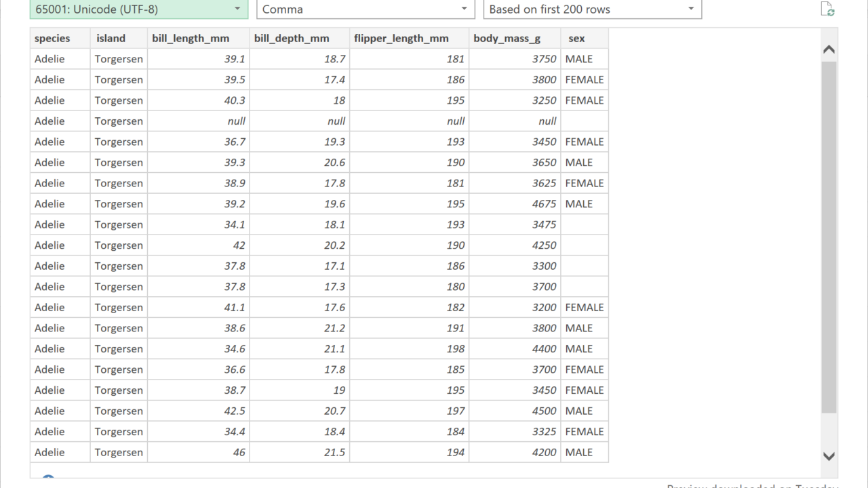
Task: Open the 'Based on first 200 rows' dropdown
Action: (x=592, y=9)
